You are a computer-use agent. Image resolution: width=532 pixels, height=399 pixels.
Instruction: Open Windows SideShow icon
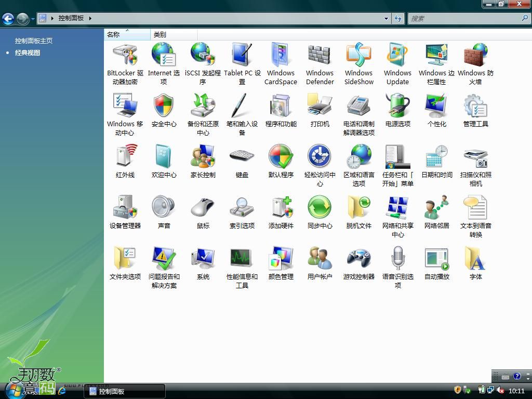(358, 54)
